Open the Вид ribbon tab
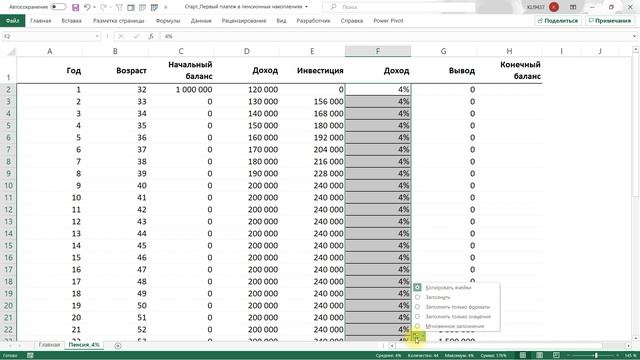The height and width of the screenshot is (360, 640). [281, 21]
